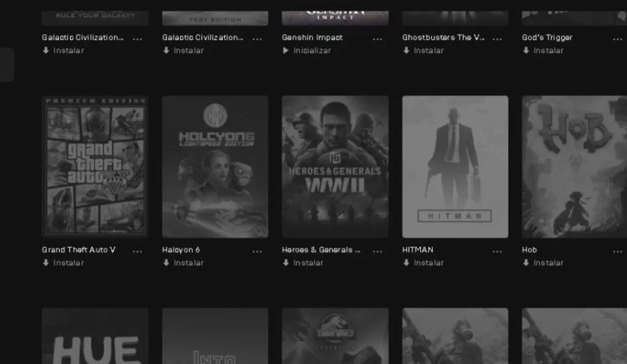Click the Instalar label under HITMAN
Image resolution: width=627 pixels, height=364 pixels.
[x=429, y=263]
